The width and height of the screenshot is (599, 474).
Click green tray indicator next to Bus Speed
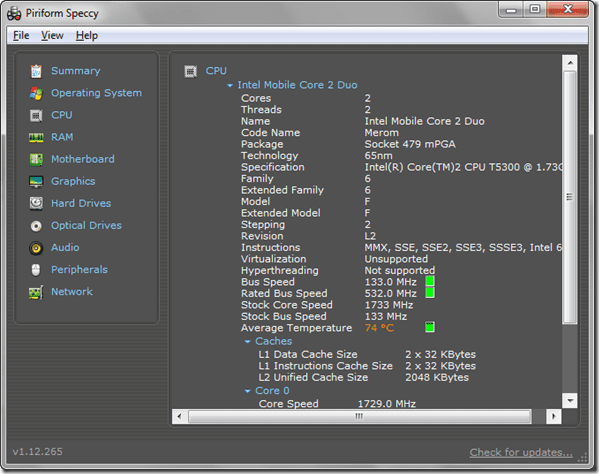[430, 281]
